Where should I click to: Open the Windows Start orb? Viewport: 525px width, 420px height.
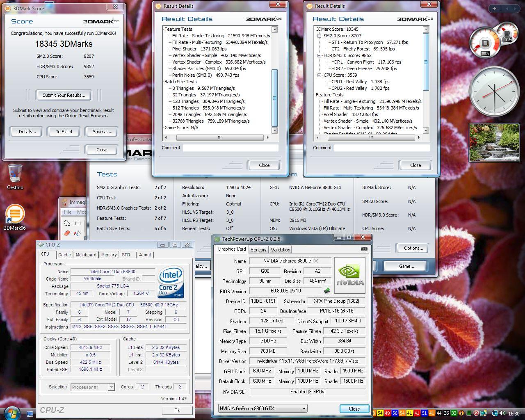pyautogui.click(x=11, y=413)
